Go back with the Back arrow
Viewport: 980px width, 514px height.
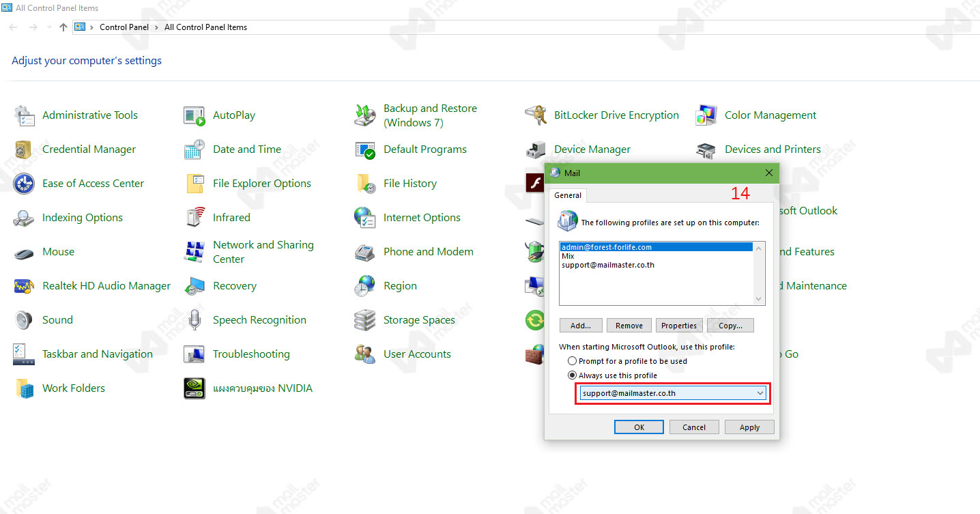click(14, 27)
